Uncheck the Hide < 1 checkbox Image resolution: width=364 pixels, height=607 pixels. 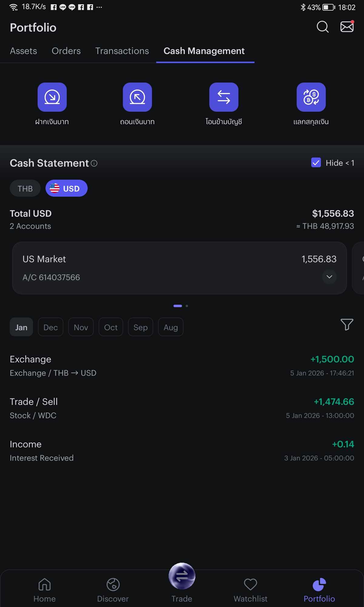316,163
